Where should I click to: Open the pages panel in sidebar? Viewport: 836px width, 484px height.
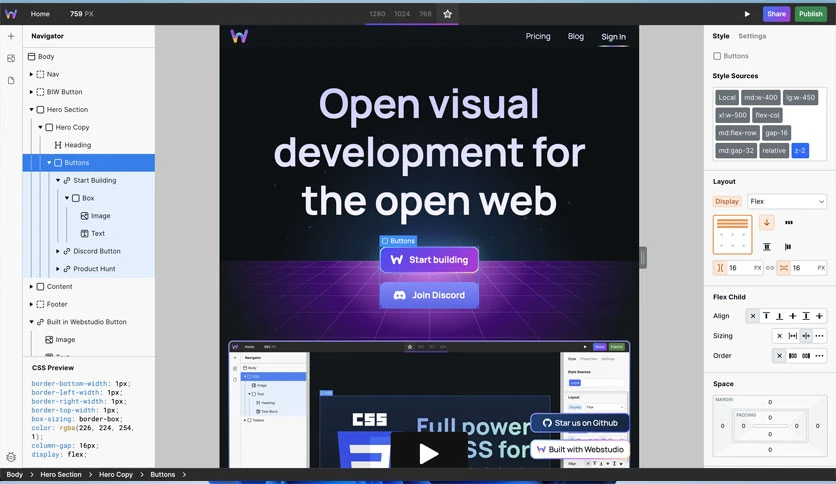point(11,80)
